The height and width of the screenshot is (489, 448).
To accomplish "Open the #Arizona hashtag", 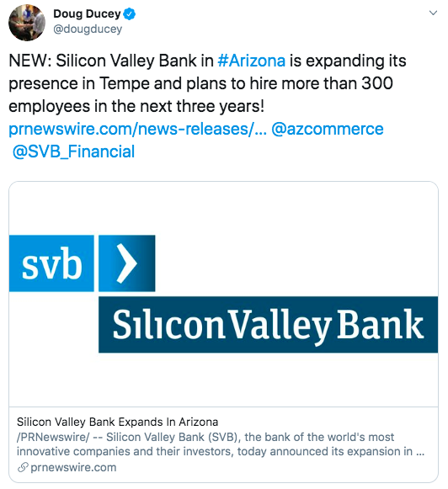I will click(252, 61).
